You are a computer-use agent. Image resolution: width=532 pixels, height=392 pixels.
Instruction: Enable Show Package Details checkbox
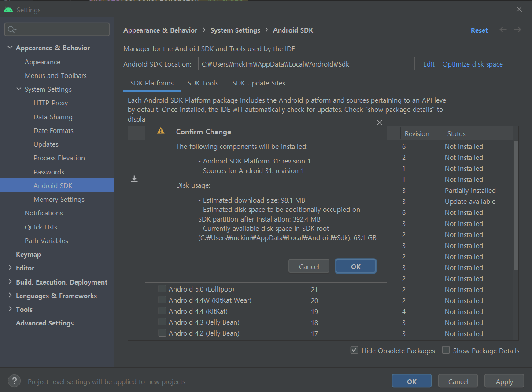(x=446, y=350)
